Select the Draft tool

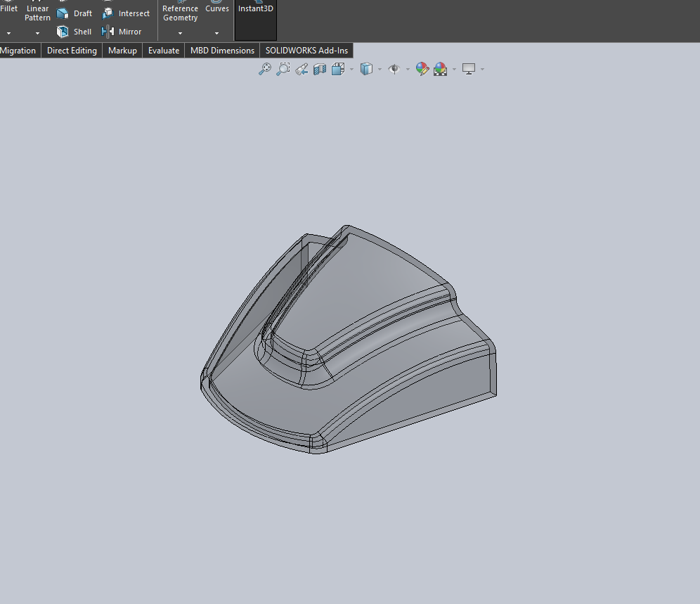[x=74, y=13]
